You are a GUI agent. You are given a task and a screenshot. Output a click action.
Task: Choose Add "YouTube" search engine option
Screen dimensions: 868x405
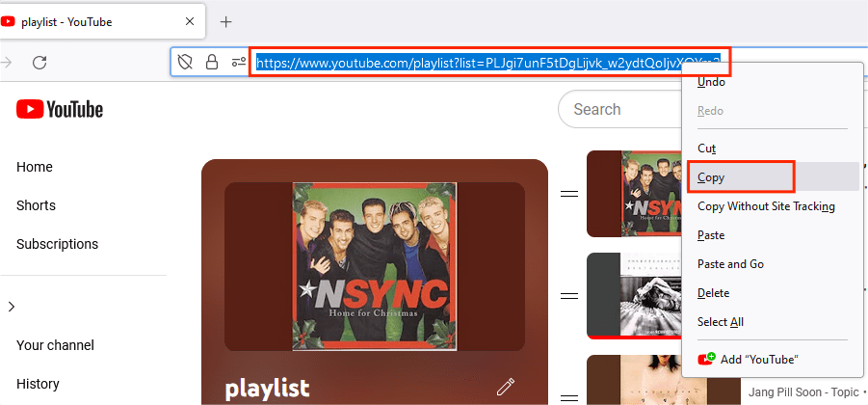(x=759, y=359)
